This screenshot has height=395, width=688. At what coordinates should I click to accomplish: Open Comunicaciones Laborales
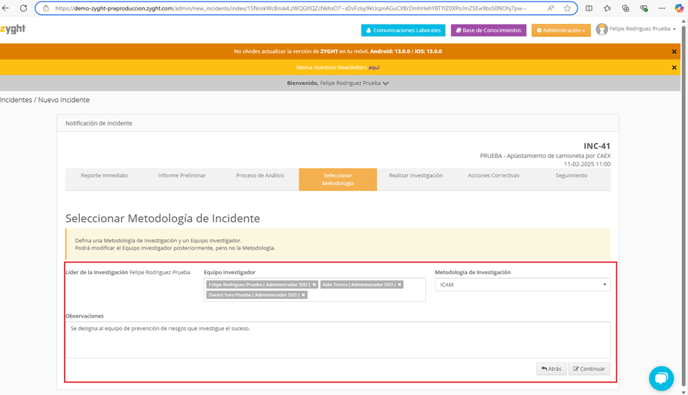pyautogui.click(x=403, y=30)
